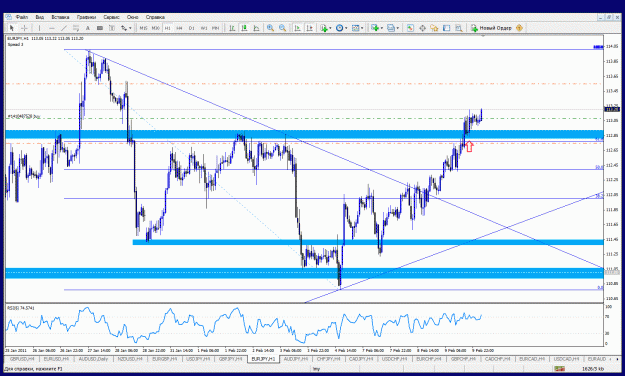Switch to EURCAD,H4 chart tab
The image size is (625, 376).
coord(532,359)
